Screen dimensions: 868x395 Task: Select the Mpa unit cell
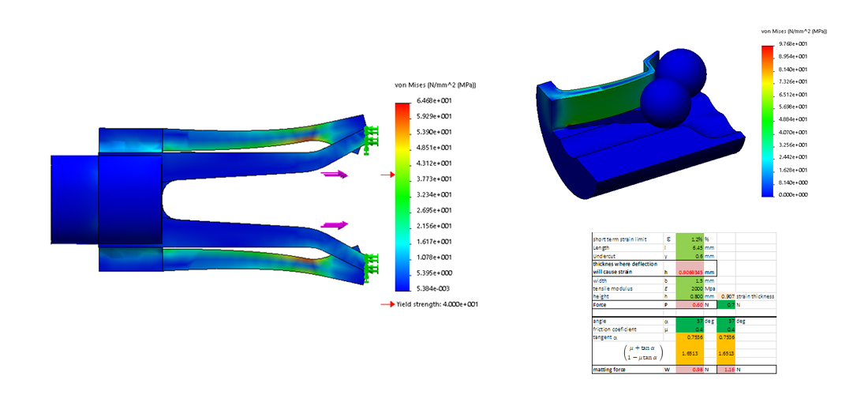[710, 288]
